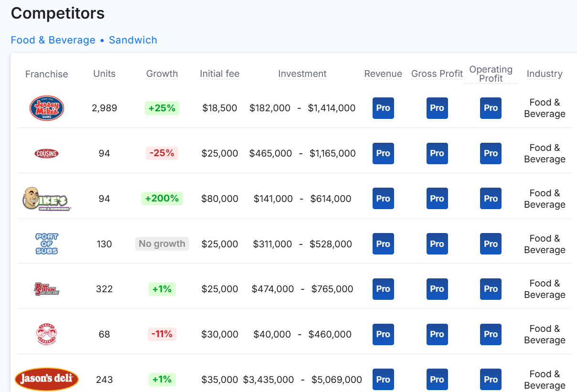Image resolution: width=577 pixels, height=392 pixels.
Task: Click the Pro Operating Profit badge in the 68-units row
Action: (491, 334)
